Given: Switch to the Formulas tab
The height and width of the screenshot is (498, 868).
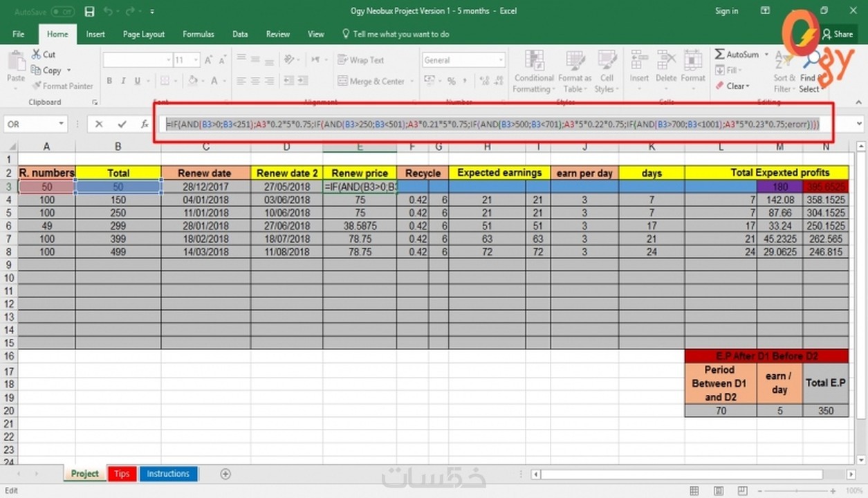Looking at the screenshot, I should click(x=199, y=34).
